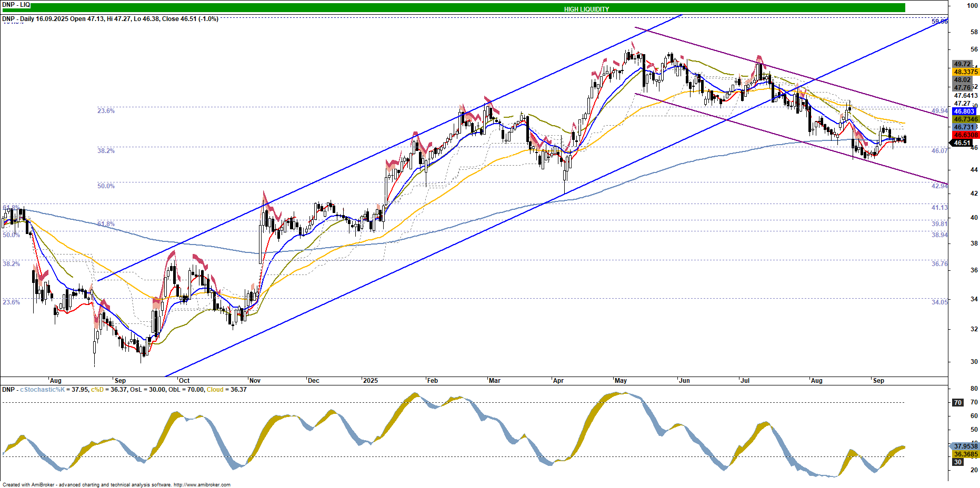This screenshot has width=980, height=488.
Task: Select the 37.9538 stochastic value tag
Action: pos(966,446)
